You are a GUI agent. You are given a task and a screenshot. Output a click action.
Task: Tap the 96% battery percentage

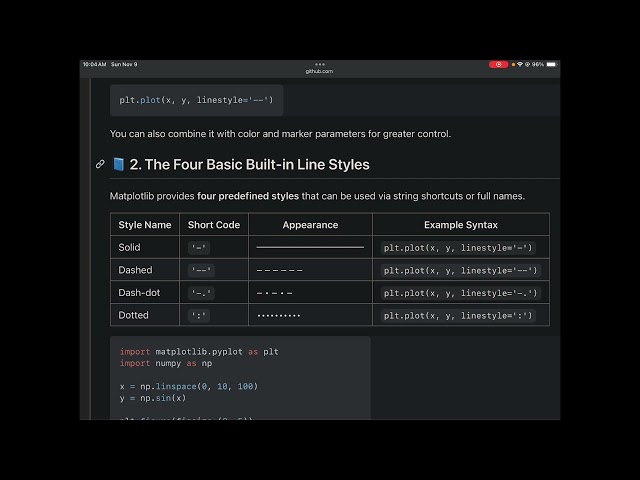click(x=538, y=64)
